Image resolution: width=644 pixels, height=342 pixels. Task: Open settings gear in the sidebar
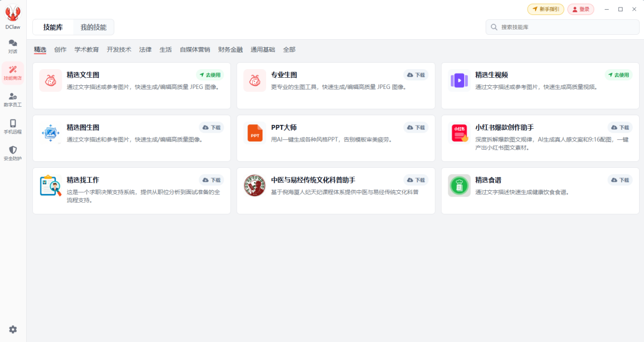click(13, 329)
